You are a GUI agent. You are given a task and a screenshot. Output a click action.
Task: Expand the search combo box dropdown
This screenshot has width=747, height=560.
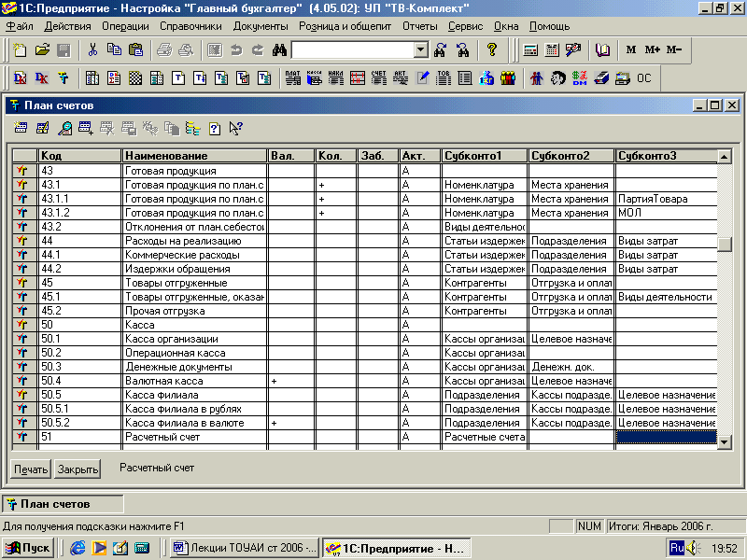(421, 50)
